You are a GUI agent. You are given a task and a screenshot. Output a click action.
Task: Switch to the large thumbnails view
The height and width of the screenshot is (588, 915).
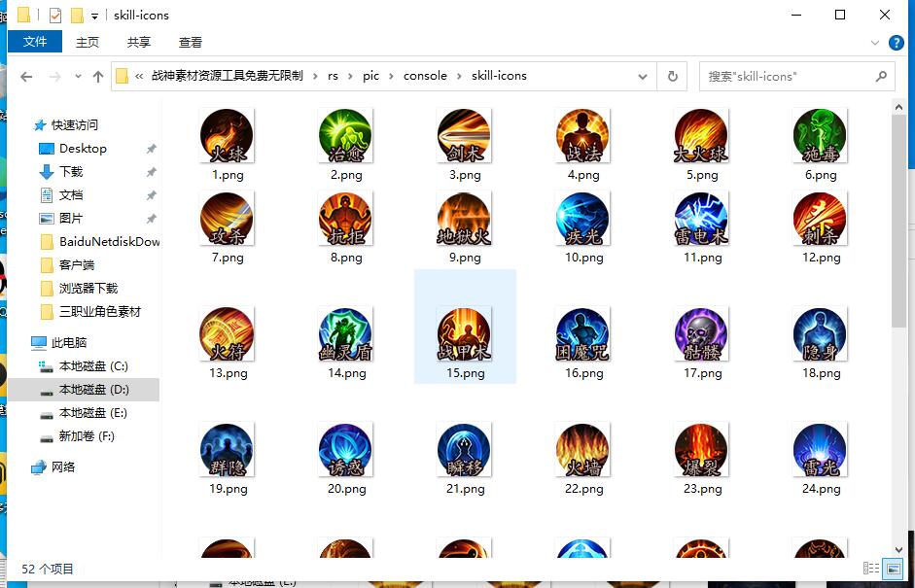pos(893,568)
